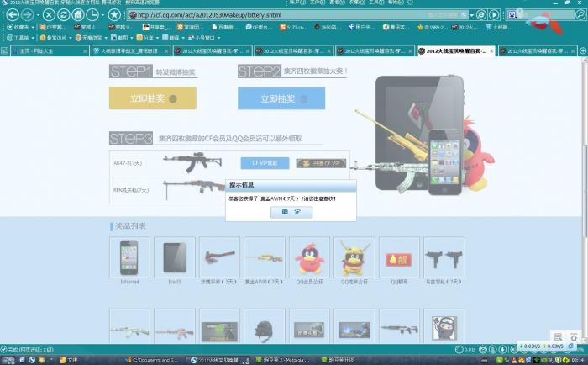Click the magnifier search icon at top right
Screen dimensions: 588x365
coord(580,15)
